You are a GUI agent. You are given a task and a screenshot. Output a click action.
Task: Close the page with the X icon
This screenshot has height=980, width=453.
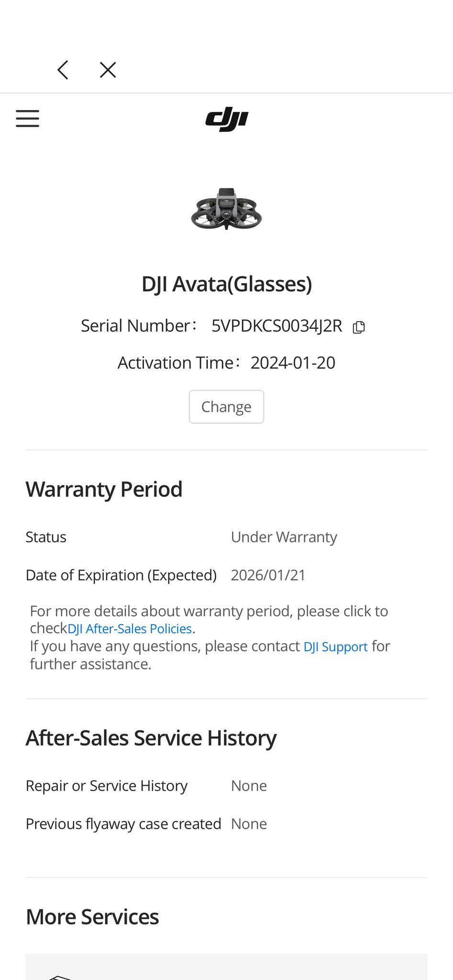point(108,70)
